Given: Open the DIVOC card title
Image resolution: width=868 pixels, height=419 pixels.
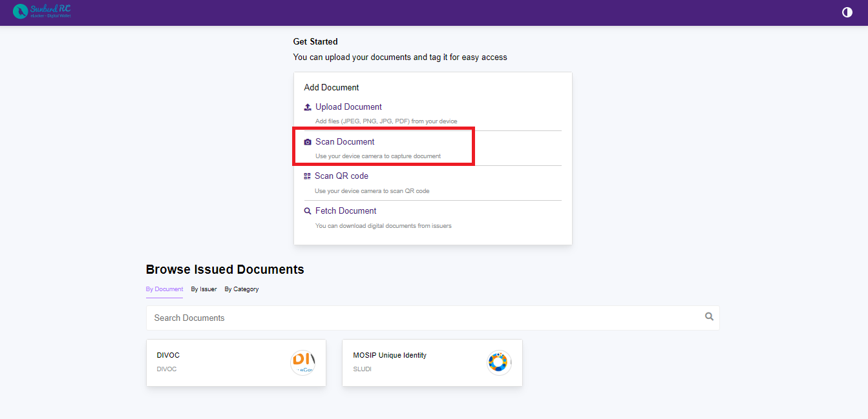Looking at the screenshot, I should [168, 355].
